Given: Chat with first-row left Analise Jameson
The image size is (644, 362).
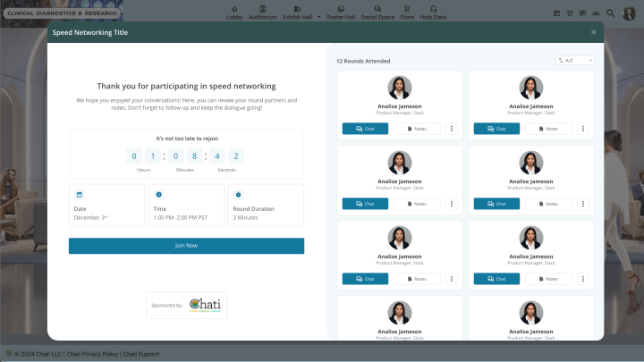Looking at the screenshot, I should [x=365, y=129].
